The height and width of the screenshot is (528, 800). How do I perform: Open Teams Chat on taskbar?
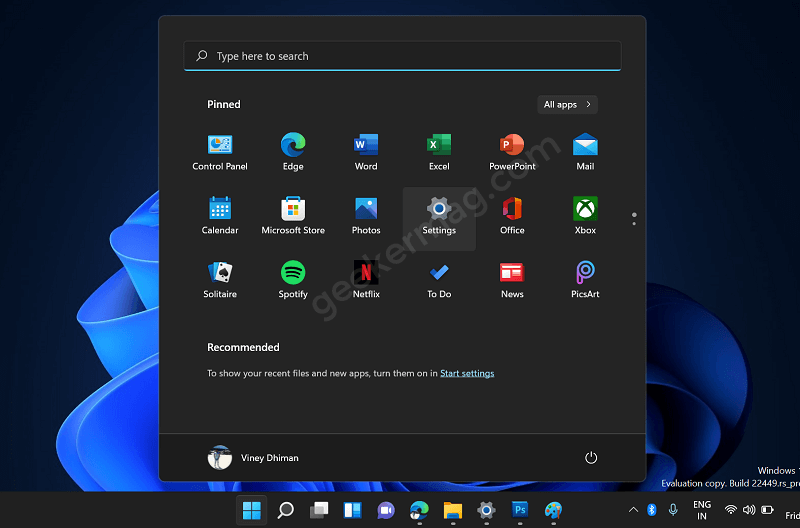pyautogui.click(x=386, y=510)
